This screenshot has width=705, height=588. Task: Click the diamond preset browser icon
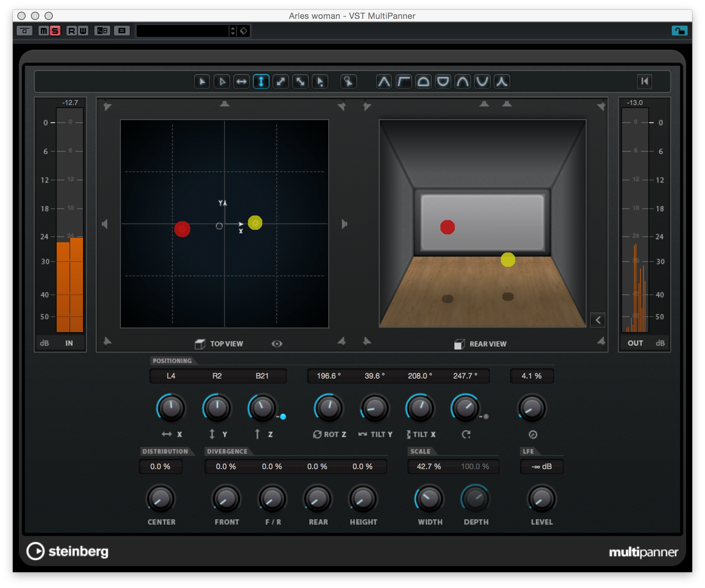pyautogui.click(x=244, y=31)
